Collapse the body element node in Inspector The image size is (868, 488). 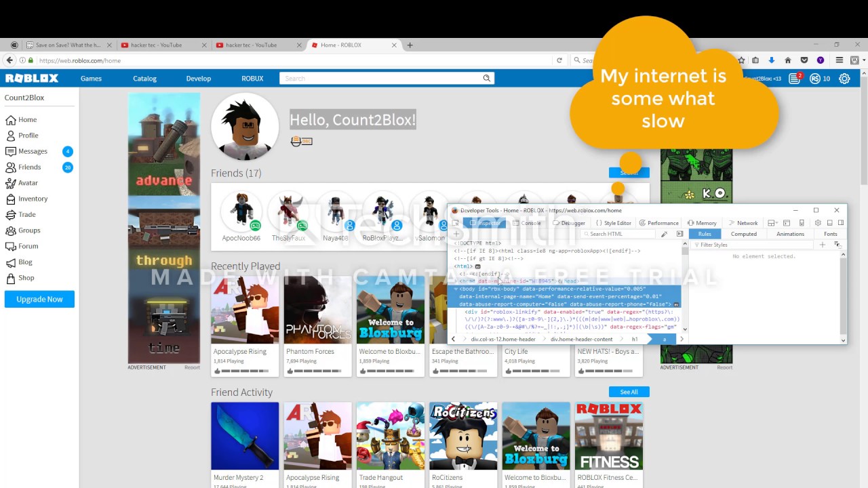coord(456,289)
